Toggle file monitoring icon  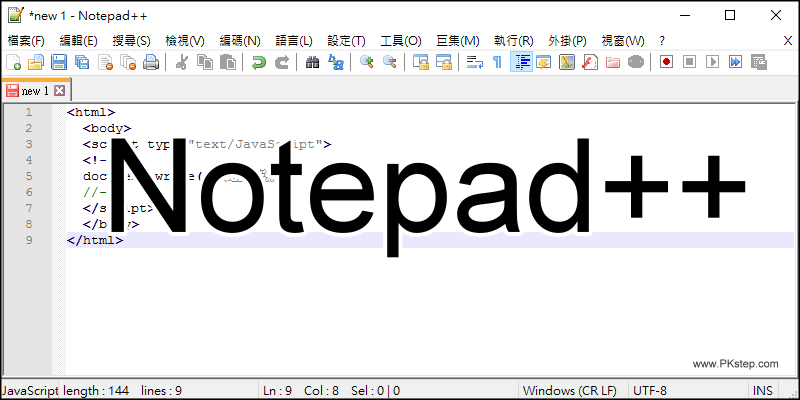pos(636,62)
